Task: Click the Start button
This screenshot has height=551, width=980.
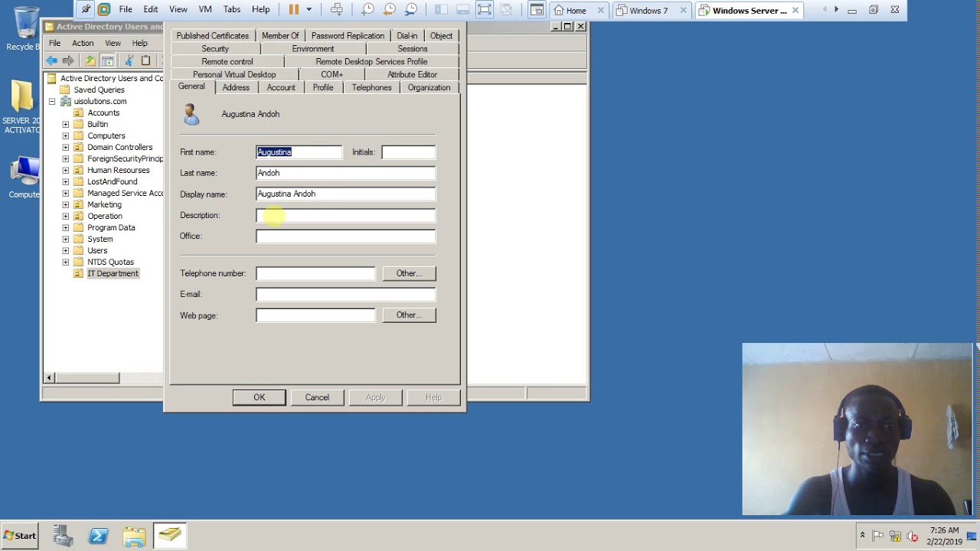Action: 20,536
